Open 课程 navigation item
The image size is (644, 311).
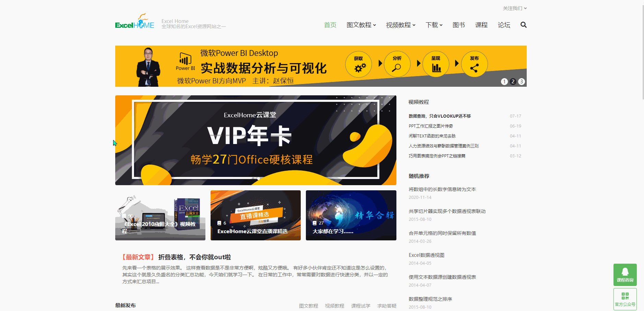coord(481,25)
